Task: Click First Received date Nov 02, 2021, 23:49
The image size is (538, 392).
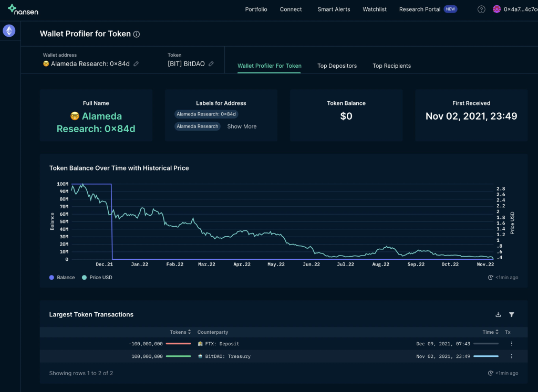Action: pyautogui.click(x=471, y=116)
